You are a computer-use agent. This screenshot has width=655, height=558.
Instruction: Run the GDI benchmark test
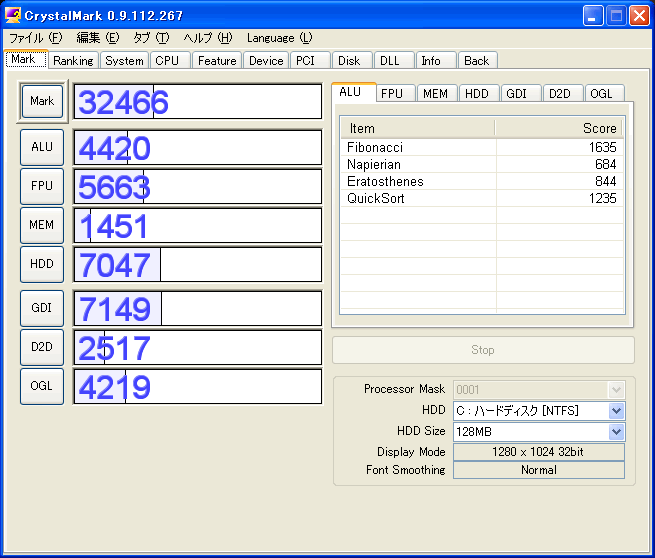coord(42,308)
